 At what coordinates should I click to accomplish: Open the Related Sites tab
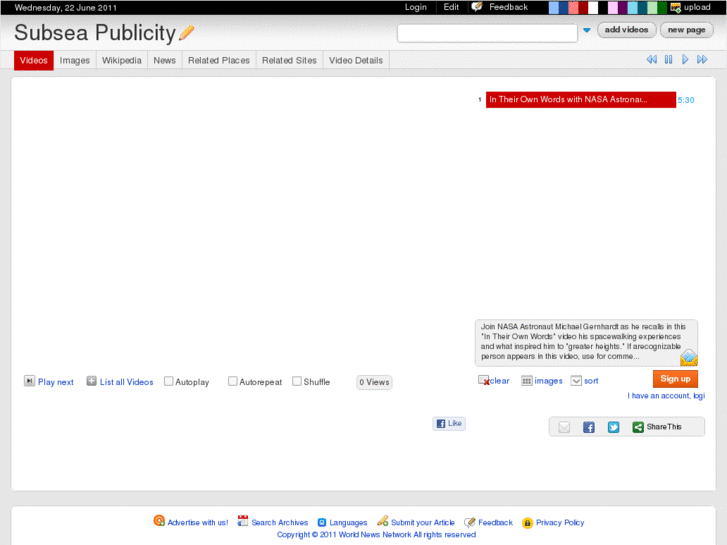click(x=289, y=60)
